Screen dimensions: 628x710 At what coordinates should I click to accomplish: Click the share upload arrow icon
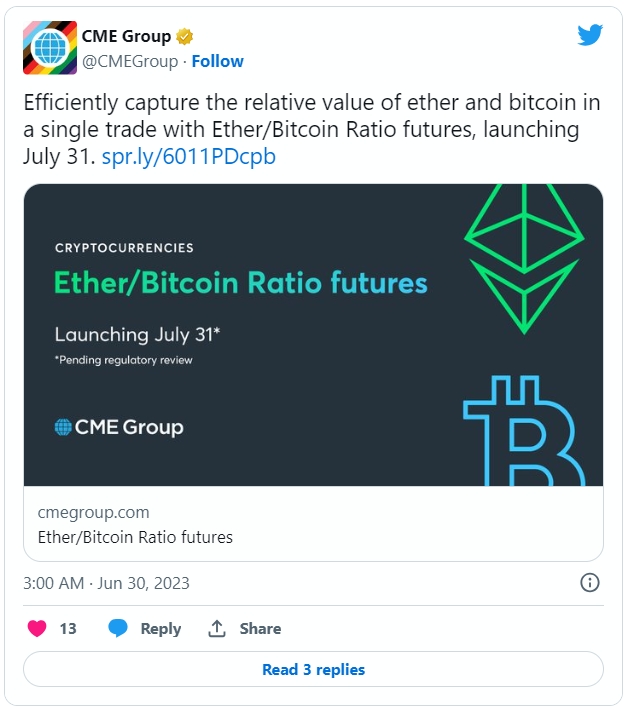[216, 628]
